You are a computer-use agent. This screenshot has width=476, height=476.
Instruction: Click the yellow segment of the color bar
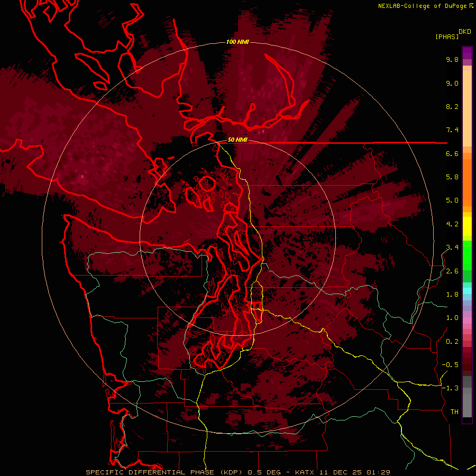tap(467, 226)
